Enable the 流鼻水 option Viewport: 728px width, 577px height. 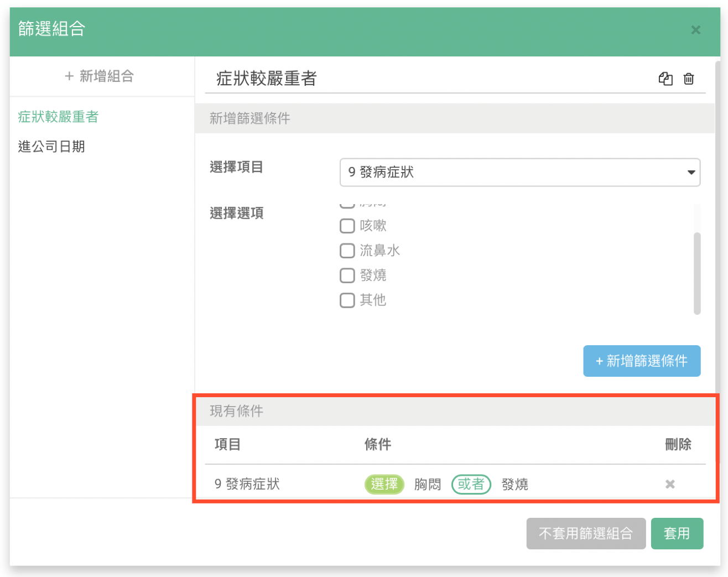[x=347, y=251]
